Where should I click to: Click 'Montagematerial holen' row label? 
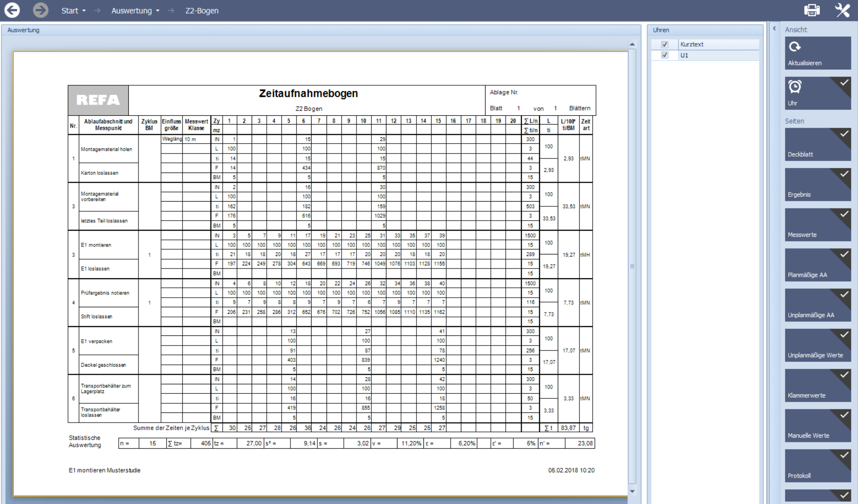106,149
